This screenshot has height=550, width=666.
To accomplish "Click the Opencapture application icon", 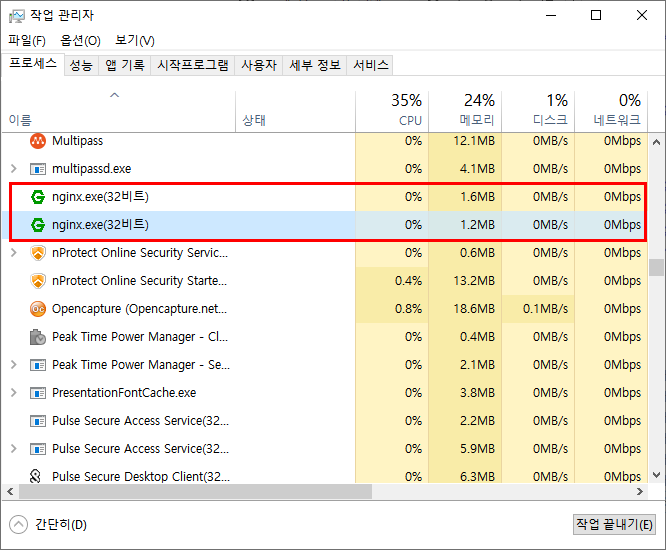I will click(x=38, y=309).
